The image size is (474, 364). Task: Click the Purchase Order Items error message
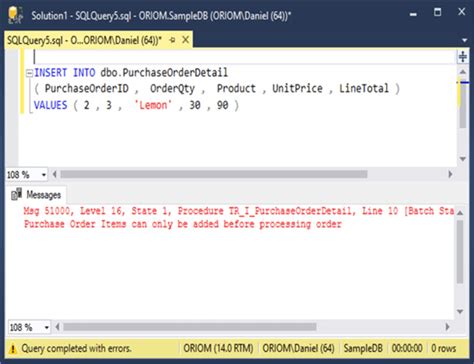pos(183,224)
